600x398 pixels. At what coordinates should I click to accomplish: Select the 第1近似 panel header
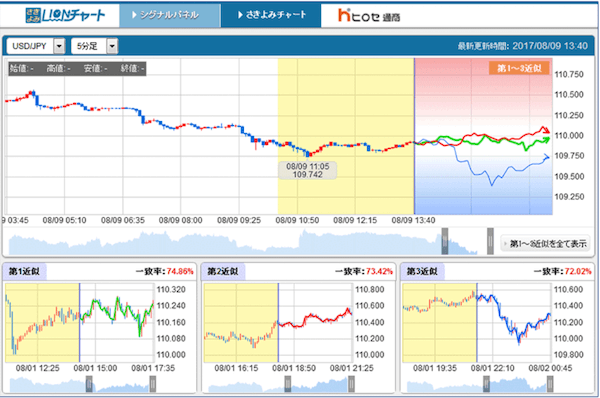[x=24, y=271]
